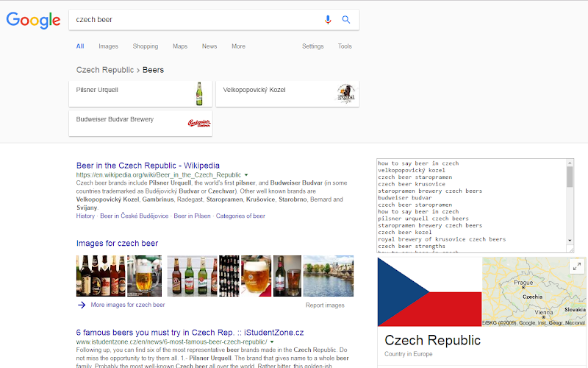Click 'czech beer krusovice' line in text area
Screen dimensions: 588x368
pyautogui.click(x=412, y=184)
